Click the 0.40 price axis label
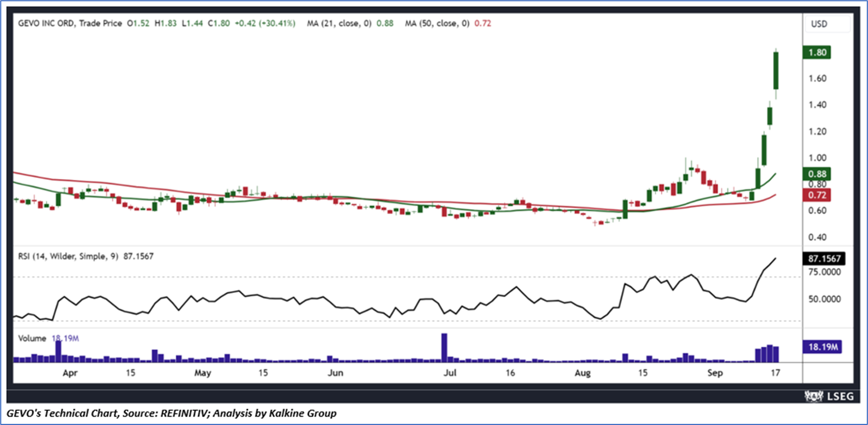 [x=818, y=237]
